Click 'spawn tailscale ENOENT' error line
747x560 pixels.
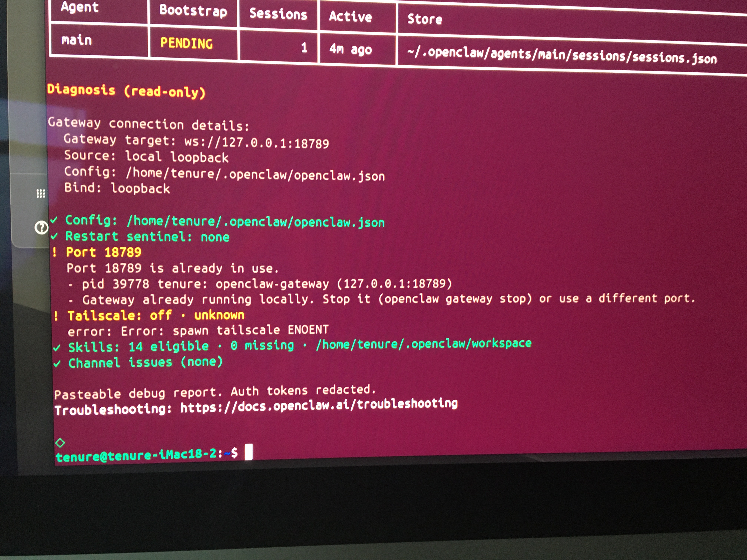click(198, 331)
